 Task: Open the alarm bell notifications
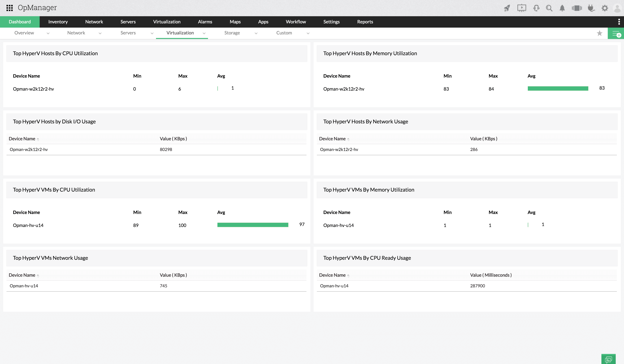pyautogui.click(x=562, y=8)
